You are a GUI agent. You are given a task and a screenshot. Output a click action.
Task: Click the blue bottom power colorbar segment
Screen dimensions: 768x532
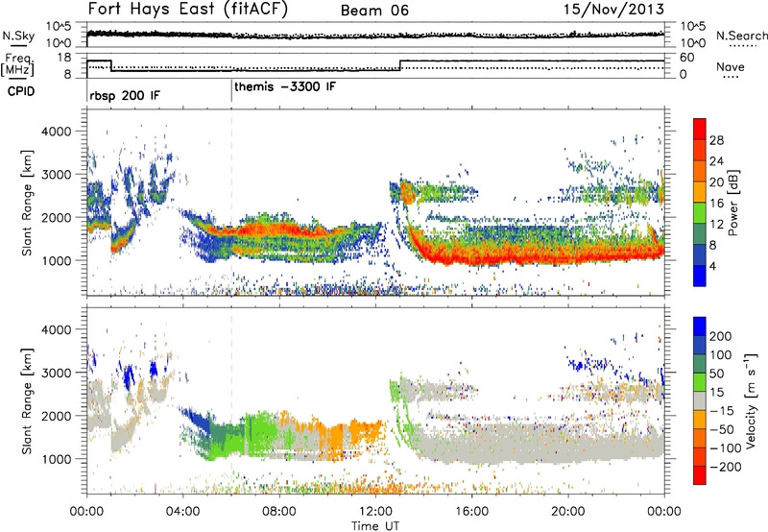[x=700, y=276]
